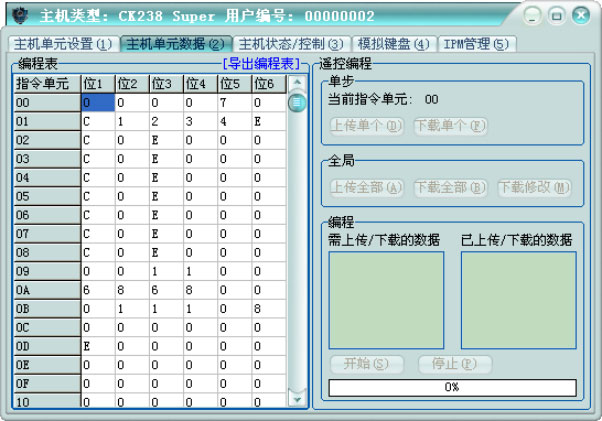Open the 主机单元设置 (1) tab
This screenshot has height=421, width=602.
click(63, 44)
